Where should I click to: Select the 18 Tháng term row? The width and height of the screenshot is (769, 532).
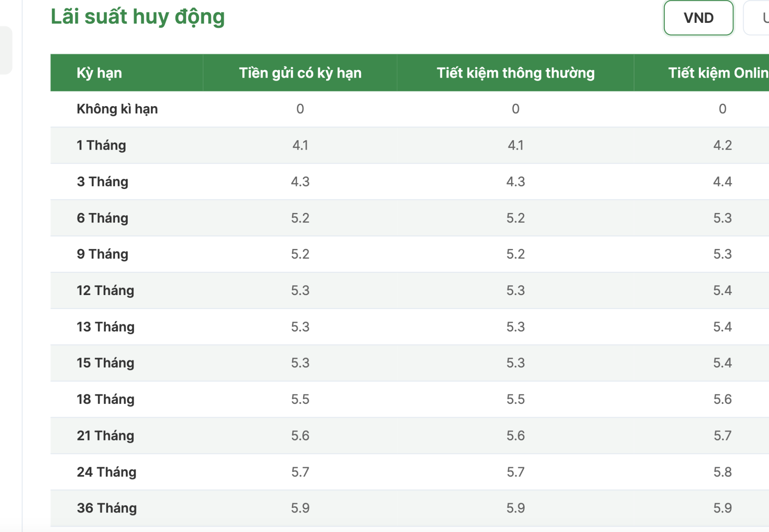[x=105, y=399]
